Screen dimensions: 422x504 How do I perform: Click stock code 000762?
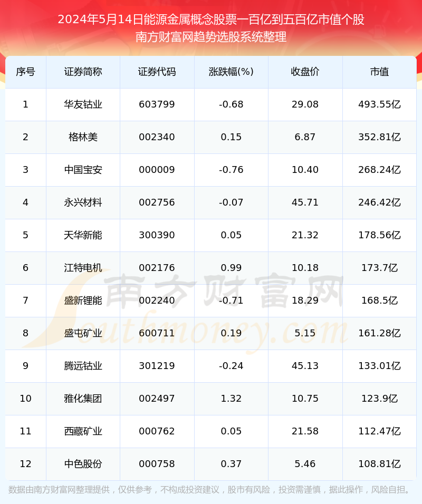tap(157, 431)
